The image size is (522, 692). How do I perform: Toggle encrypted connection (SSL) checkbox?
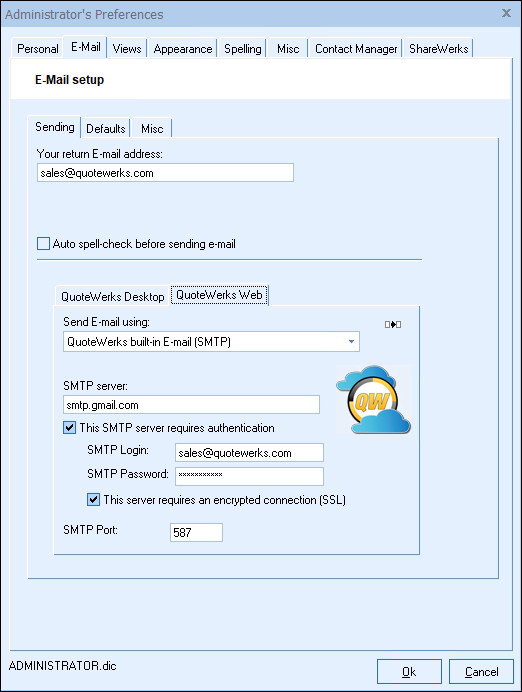click(x=93, y=500)
